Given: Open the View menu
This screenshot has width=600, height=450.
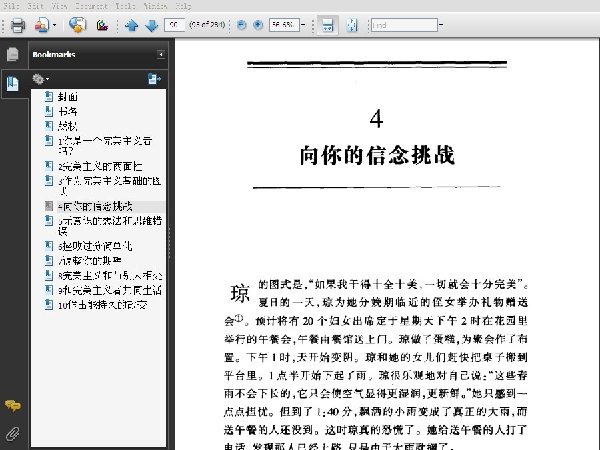Looking at the screenshot, I should pos(59,6).
